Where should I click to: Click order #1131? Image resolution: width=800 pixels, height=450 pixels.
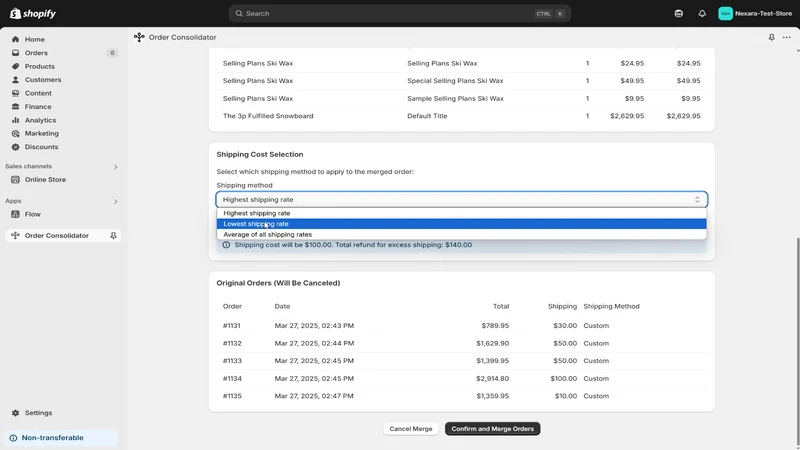click(x=232, y=326)
